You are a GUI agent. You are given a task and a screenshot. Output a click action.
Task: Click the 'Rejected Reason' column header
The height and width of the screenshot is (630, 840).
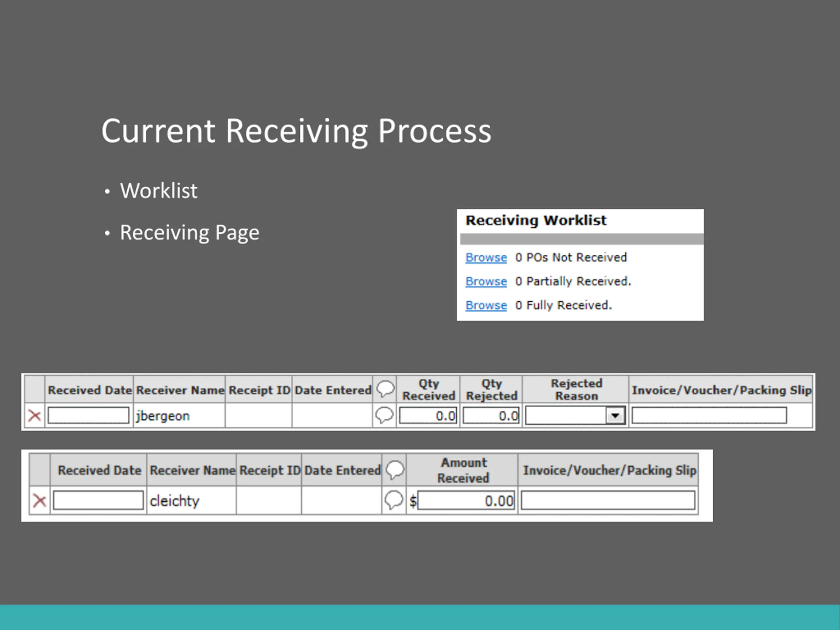click(577, 389)
